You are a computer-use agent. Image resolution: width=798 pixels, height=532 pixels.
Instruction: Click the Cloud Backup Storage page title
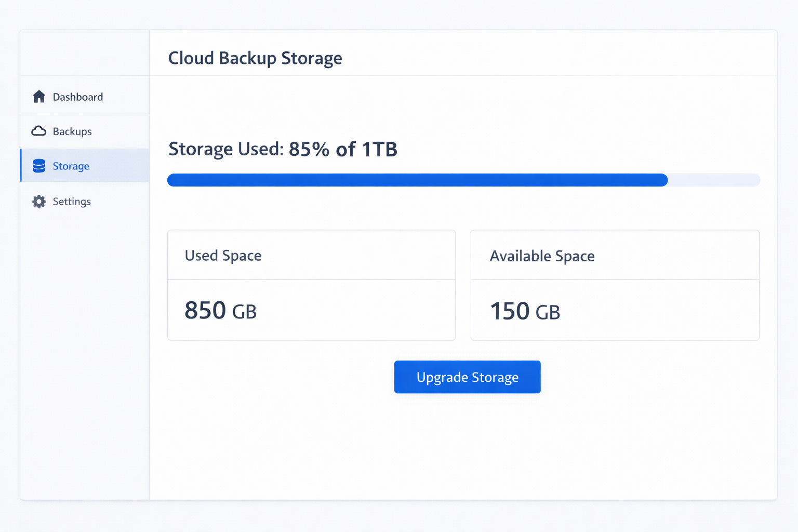click(x=255, y=58)
